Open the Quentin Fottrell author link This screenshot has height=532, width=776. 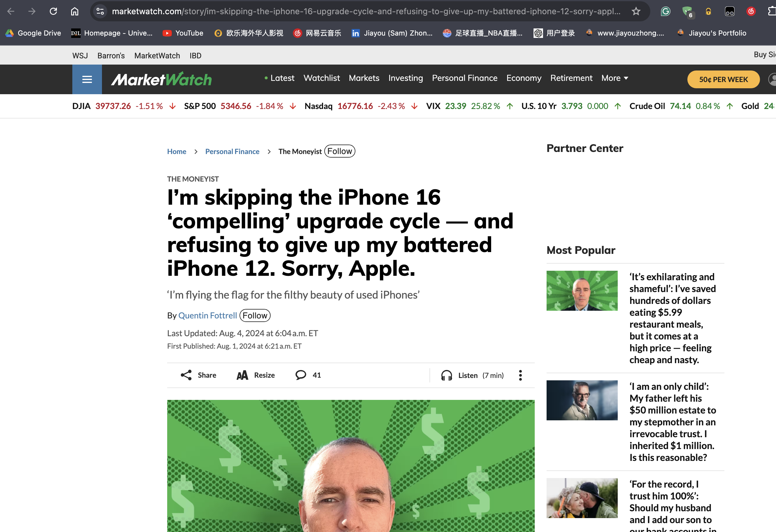(x=207, y=315)
